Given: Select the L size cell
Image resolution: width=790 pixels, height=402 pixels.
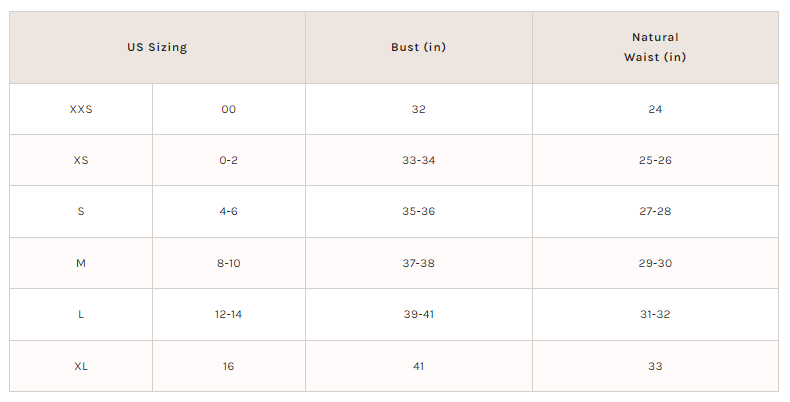Looking at the screenshot, I should click(81, 314).
